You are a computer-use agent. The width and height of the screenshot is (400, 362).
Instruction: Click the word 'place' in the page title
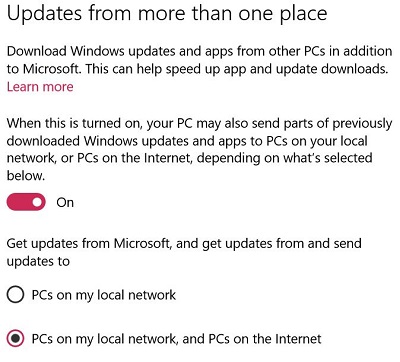(303, 15)
